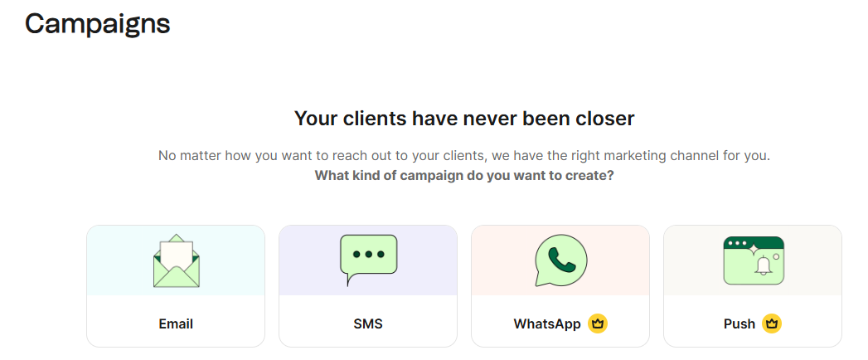Screen dimensions: 868x360
Task: Click the WhatsApp phone logo icon
Action: (x=560, y=260)
